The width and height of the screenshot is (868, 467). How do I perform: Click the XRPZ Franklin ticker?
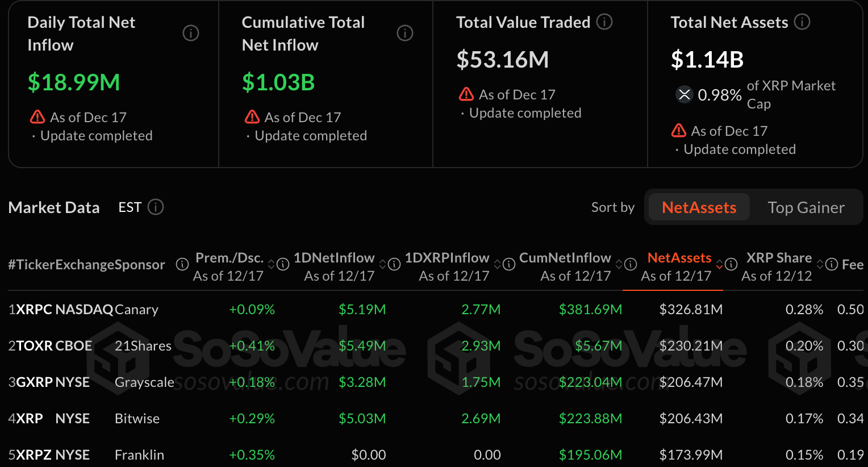35,455
